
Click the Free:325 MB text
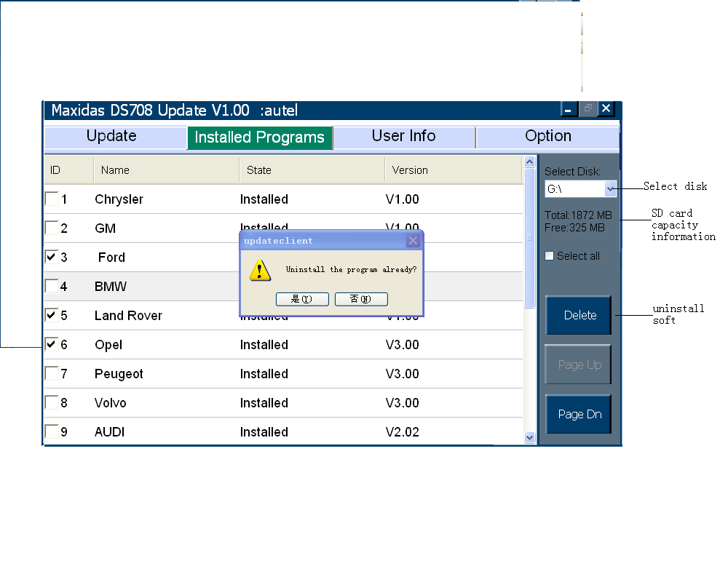[x=574, y=228]
